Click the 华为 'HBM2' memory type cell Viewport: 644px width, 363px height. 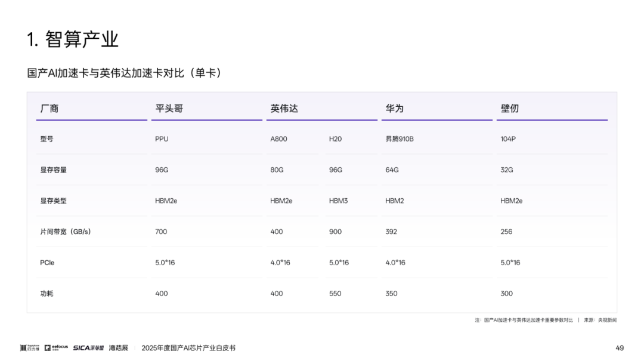394,201
